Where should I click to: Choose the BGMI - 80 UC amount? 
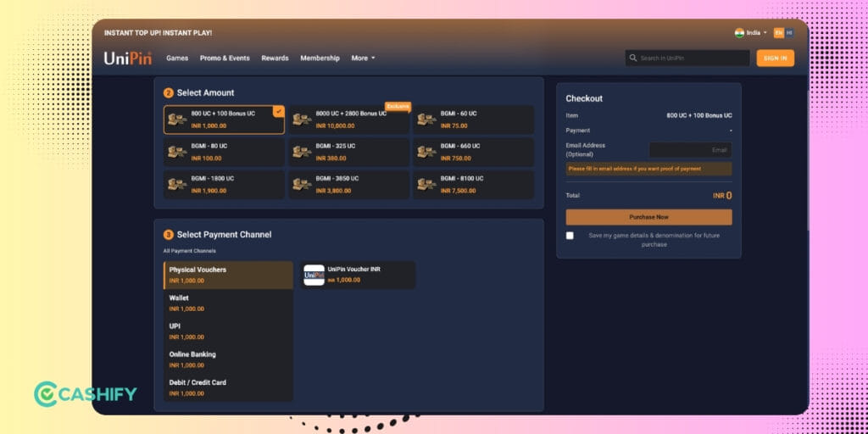(224, 153)
